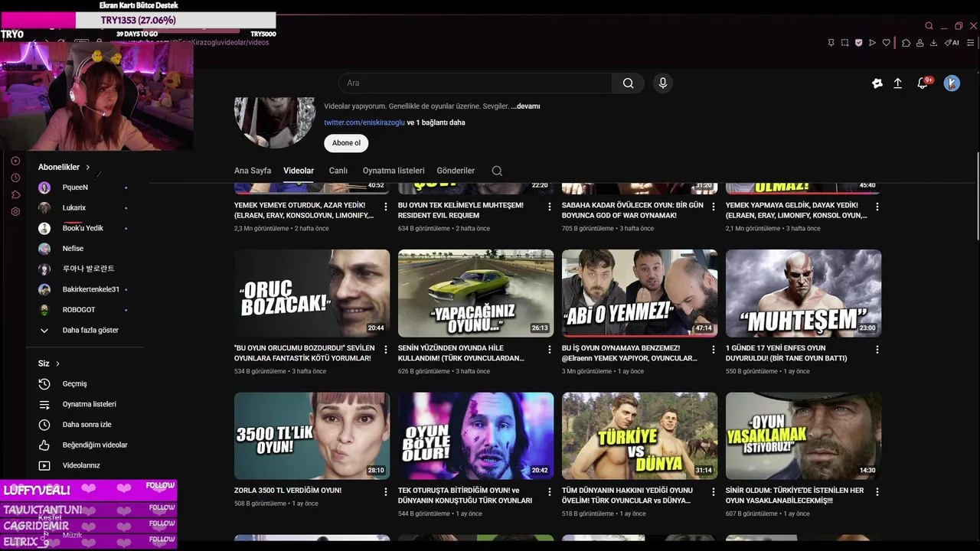Open options menu for SİNİR OLDUM video

click(877, 491)
